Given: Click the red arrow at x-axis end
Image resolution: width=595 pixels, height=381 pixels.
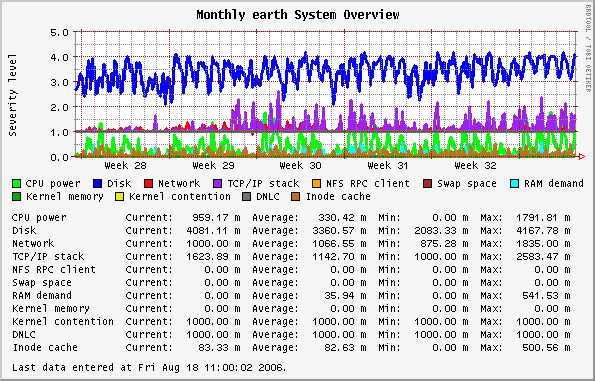Looking at the screenshot, I should [582, 156].
